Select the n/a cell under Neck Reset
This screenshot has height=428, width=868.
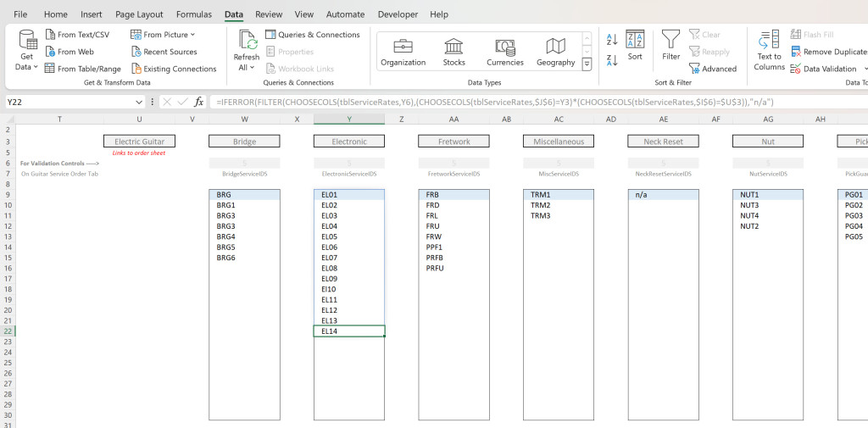[x=663, y=195]
